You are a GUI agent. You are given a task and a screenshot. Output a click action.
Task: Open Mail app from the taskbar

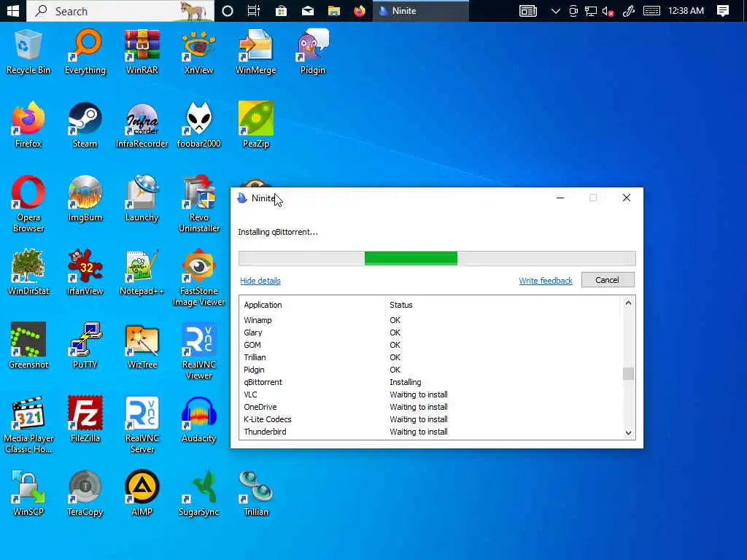click(x=308, y=10)
